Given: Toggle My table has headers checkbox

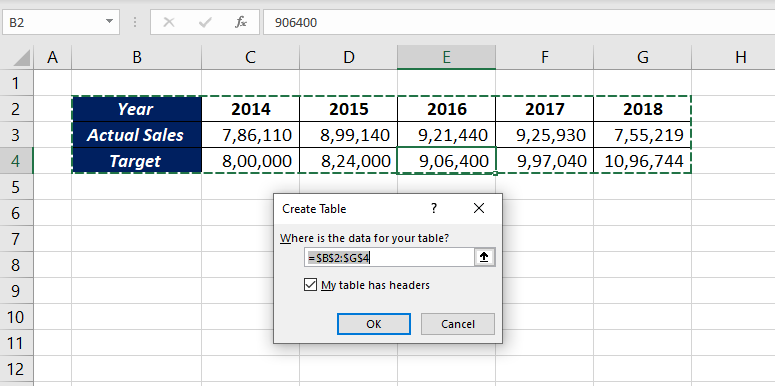Looking at the screenshot, I should (310, 285).
